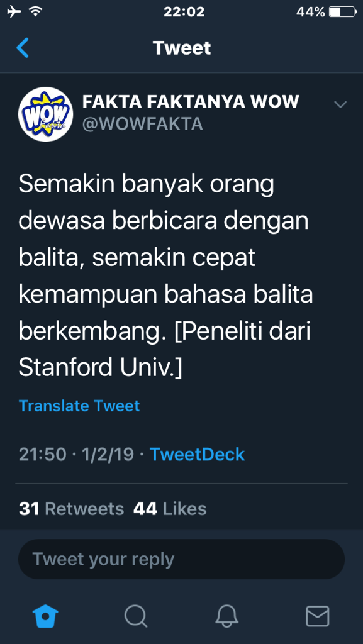
Task: Open the Messages envelope tab
Action: (x=318, y=616)
